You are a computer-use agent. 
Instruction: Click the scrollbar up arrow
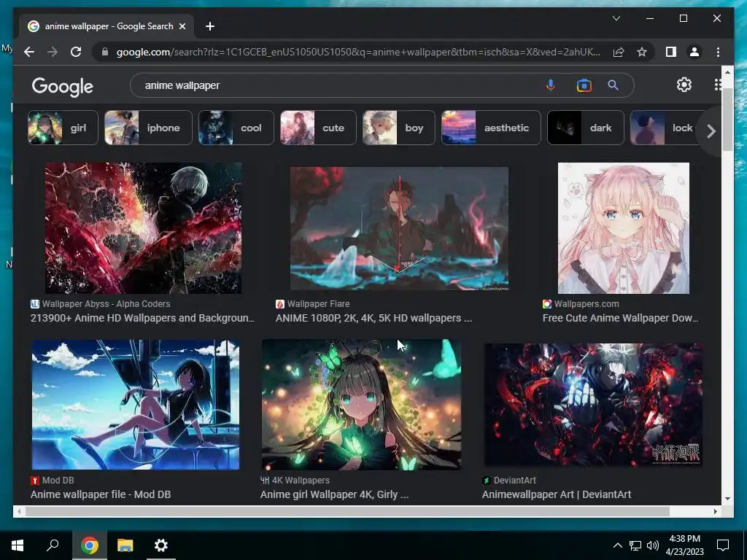[727, 72]
